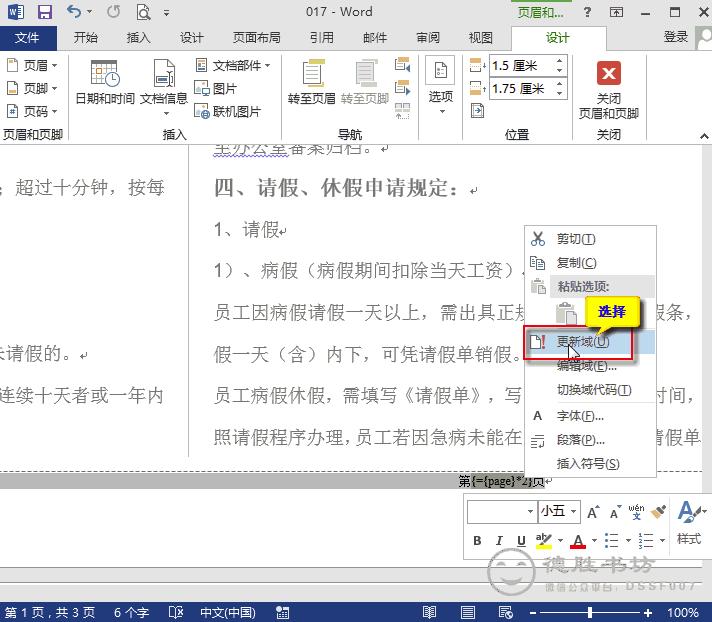This screenshot has height=622, width=712.
Task: Open the 文件 File tab
Action: click(x=28, y=38)
